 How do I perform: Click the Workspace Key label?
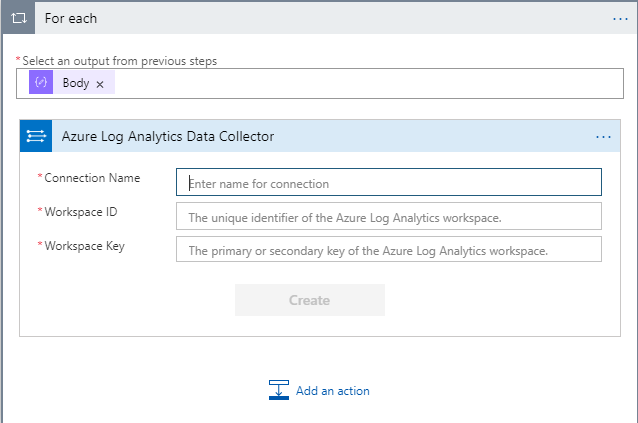[x=84, y=246]
